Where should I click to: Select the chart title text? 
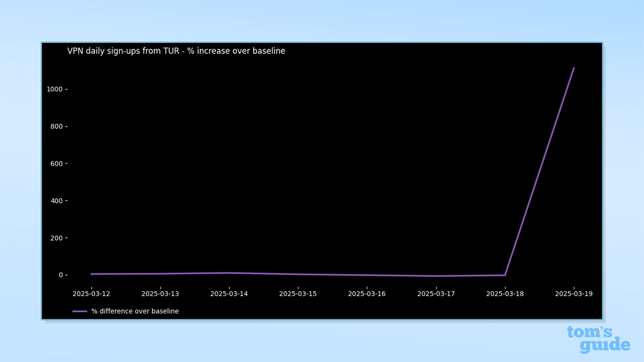176,51
